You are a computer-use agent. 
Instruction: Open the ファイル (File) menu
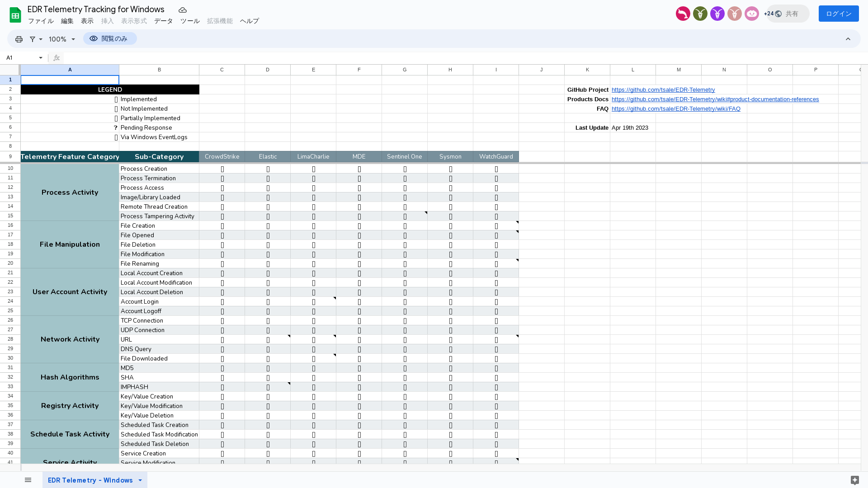(x=41, y=21)
